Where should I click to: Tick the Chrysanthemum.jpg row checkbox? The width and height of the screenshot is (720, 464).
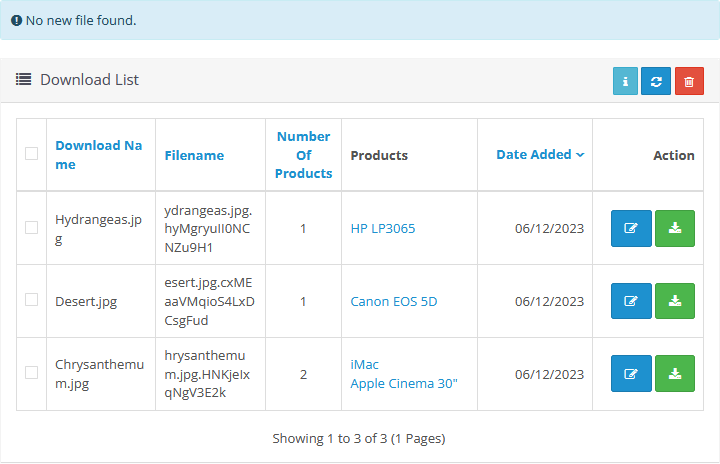32,374
